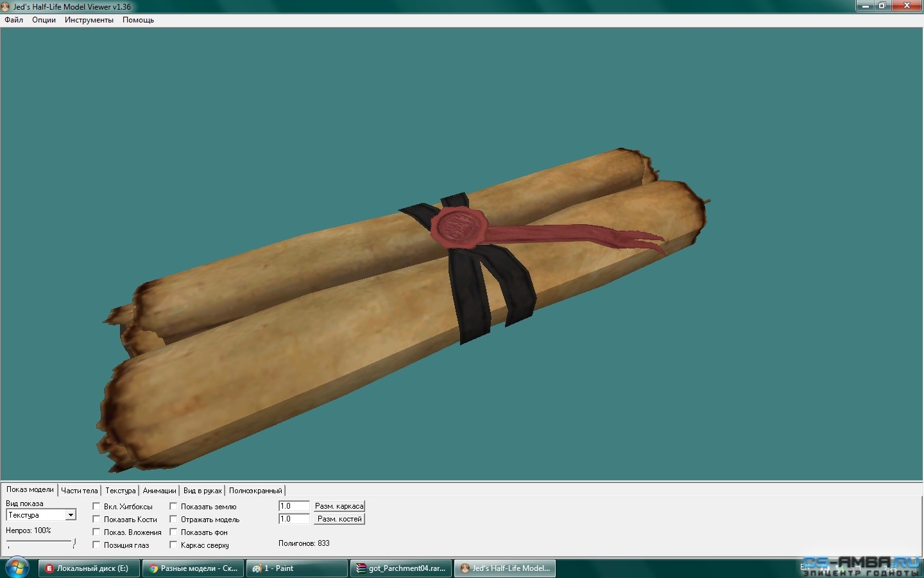Expand the Вид показа Текстура dropdown
Image resolution: width=924 pixels, height=578 pixels.
71,515
